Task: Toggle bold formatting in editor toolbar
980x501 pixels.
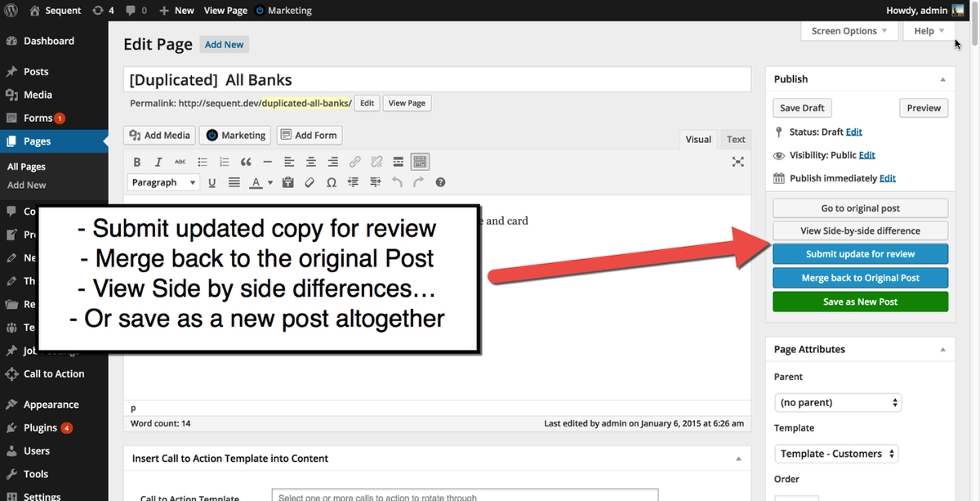Action: 136,162
